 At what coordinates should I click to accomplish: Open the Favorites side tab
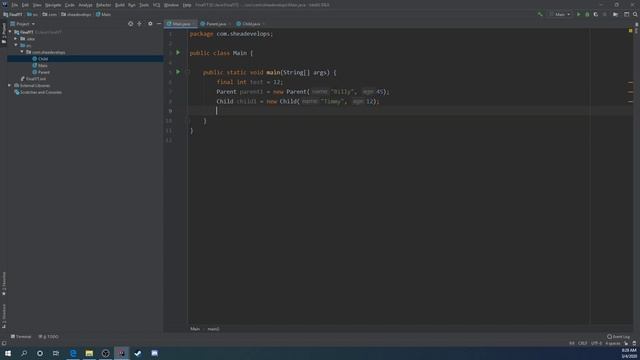[x=4, y=283]
